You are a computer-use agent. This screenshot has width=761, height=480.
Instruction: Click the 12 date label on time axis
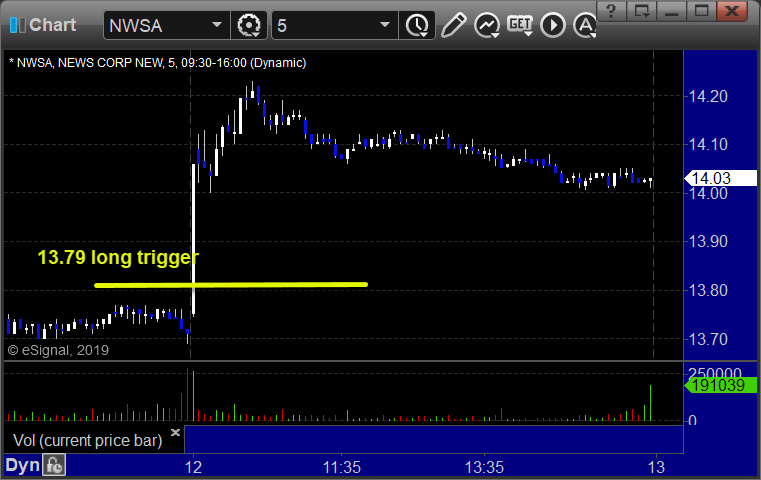(193, 467)
